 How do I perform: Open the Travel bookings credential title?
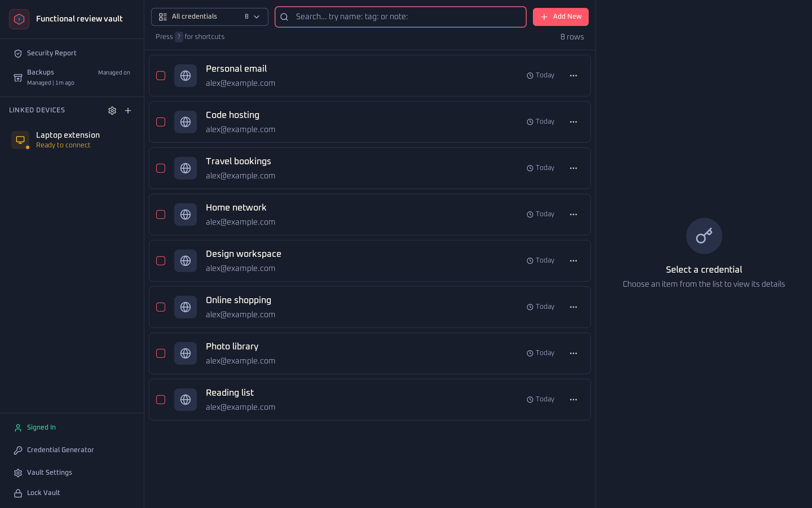(238, 161)
